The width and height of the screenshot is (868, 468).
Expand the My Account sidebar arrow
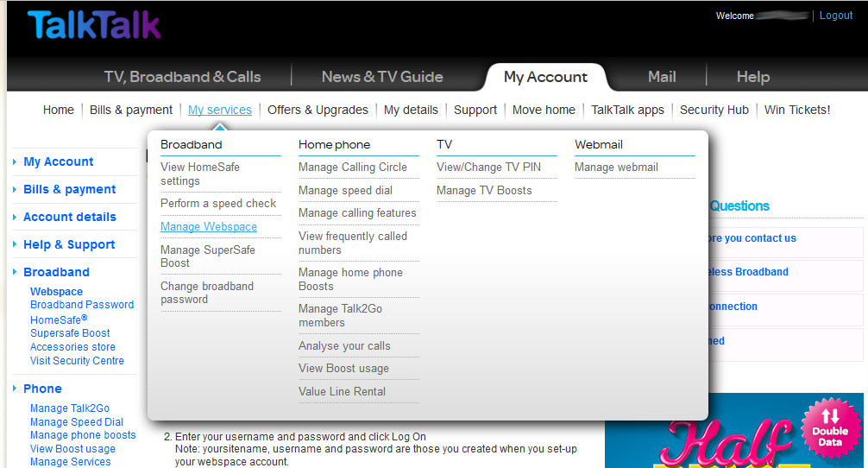pos(15,161)
